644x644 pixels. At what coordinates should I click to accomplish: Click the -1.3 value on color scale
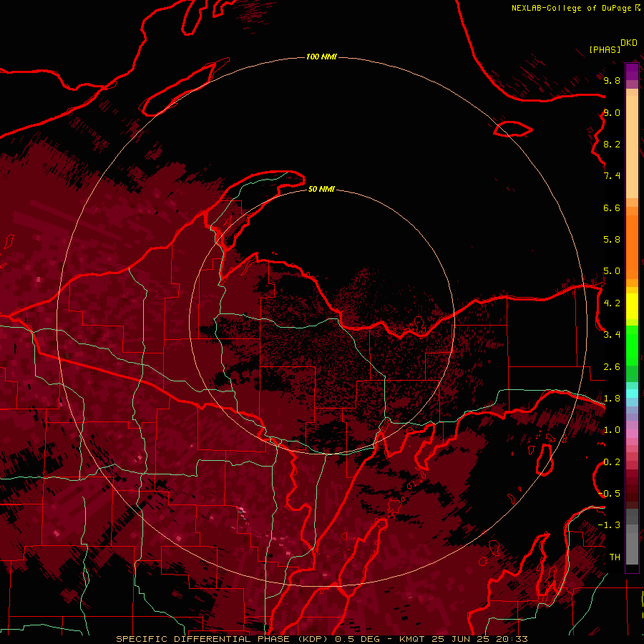pos(609,525)
